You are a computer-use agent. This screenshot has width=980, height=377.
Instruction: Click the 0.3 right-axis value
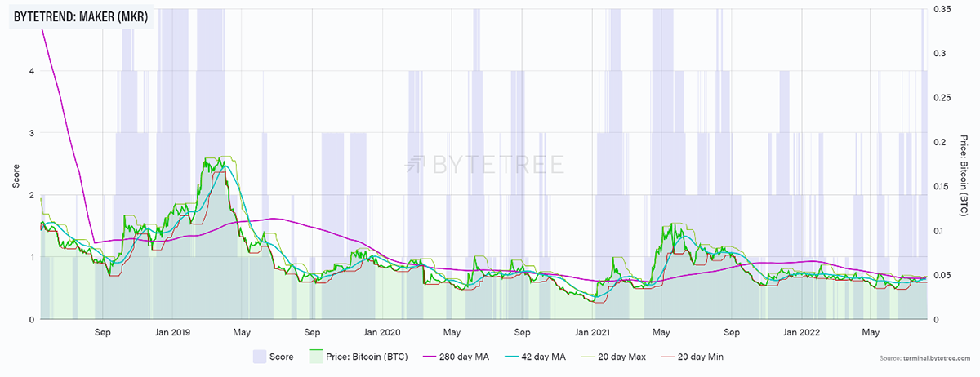pos(939,53)
